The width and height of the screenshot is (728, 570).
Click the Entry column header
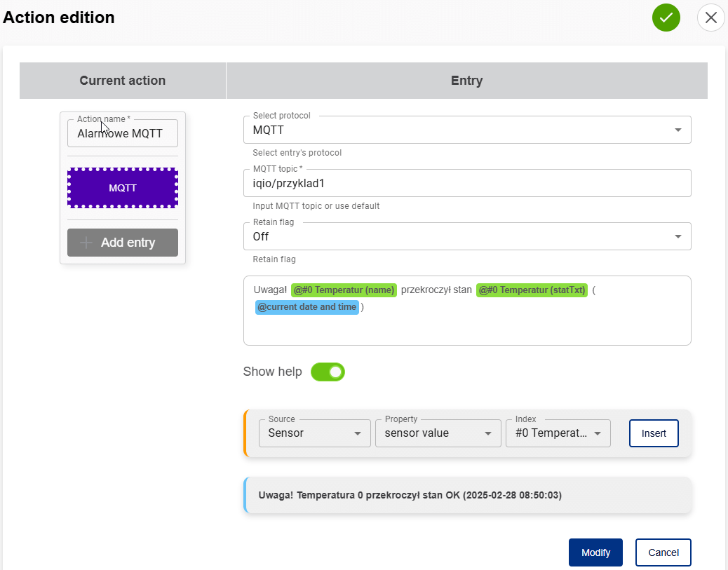(x=466, y=81)
